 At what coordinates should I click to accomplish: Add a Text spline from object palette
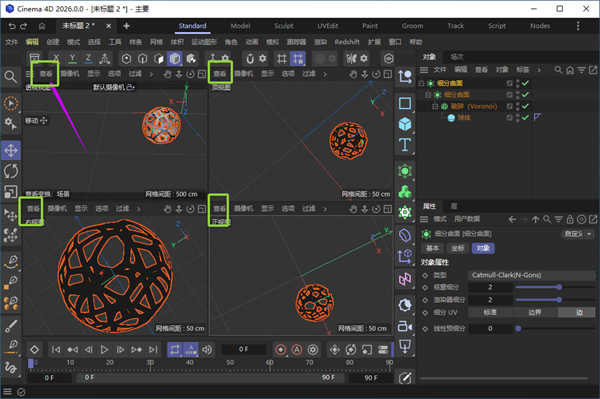(405, 145)
